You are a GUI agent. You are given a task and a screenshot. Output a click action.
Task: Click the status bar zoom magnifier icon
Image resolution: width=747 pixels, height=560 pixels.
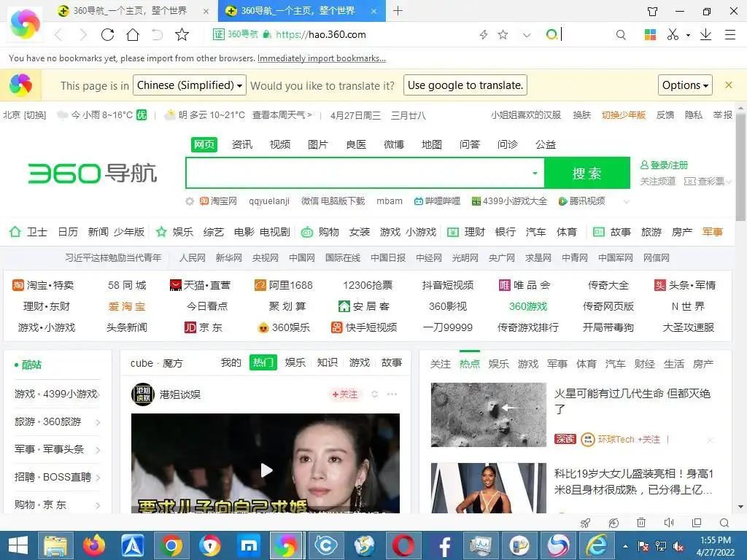click(x=724, y=523)
